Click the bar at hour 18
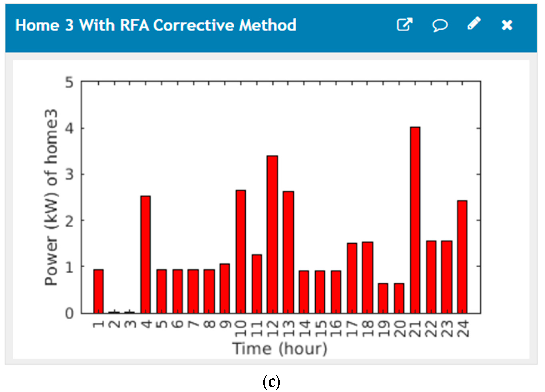545x392 pixels. (x=367, y=277)
